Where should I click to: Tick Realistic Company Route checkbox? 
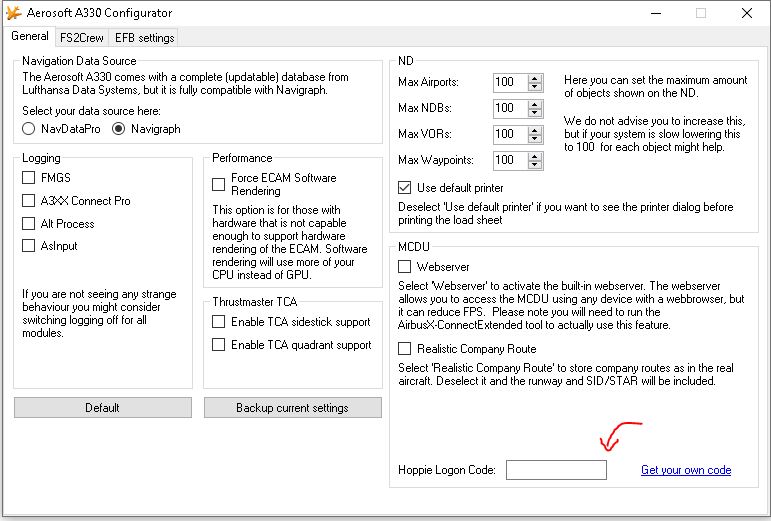404,348
